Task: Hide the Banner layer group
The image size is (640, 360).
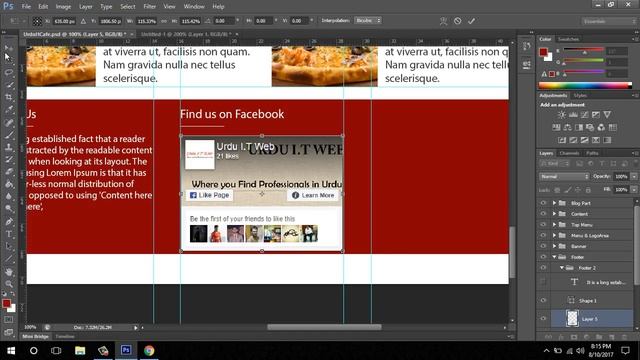Action: [x=543, y=246]
